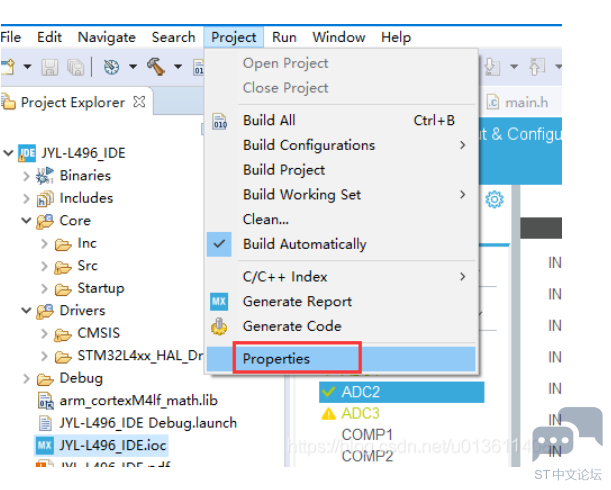This screenshot has width=611, height=490.
Task: Select the checked ADC2 peripheral
Action: [x=360, y=391]
